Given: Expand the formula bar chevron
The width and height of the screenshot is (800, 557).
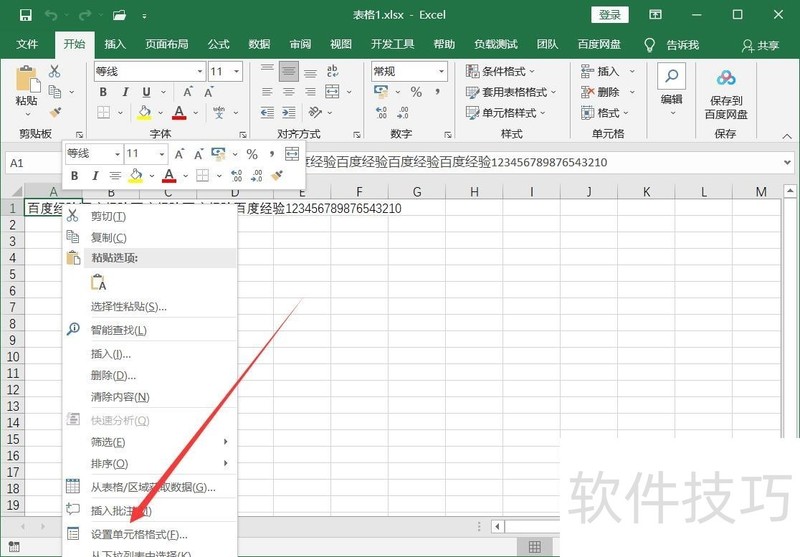Looking at the screenshot, I should coord(787,162).
